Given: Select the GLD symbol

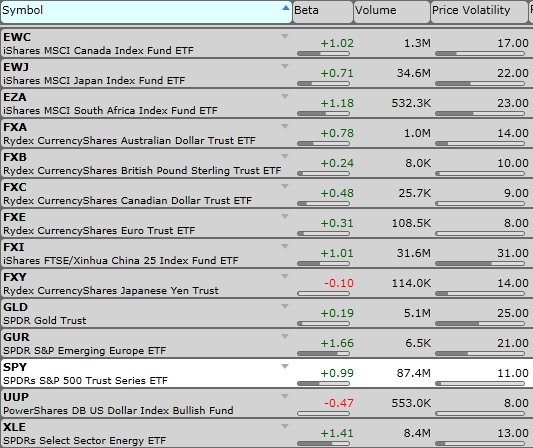Looking at the screenshot, I should pyautogui.click(x=15, y=307).
